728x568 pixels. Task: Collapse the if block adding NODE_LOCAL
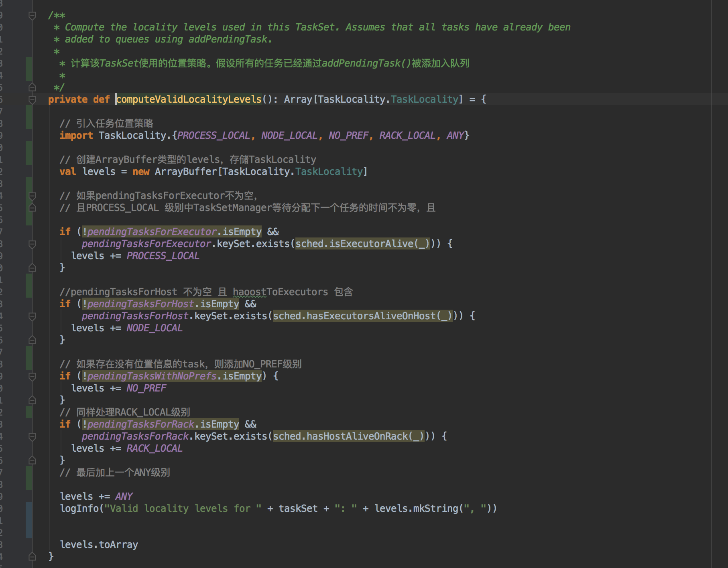click(32, 316)
